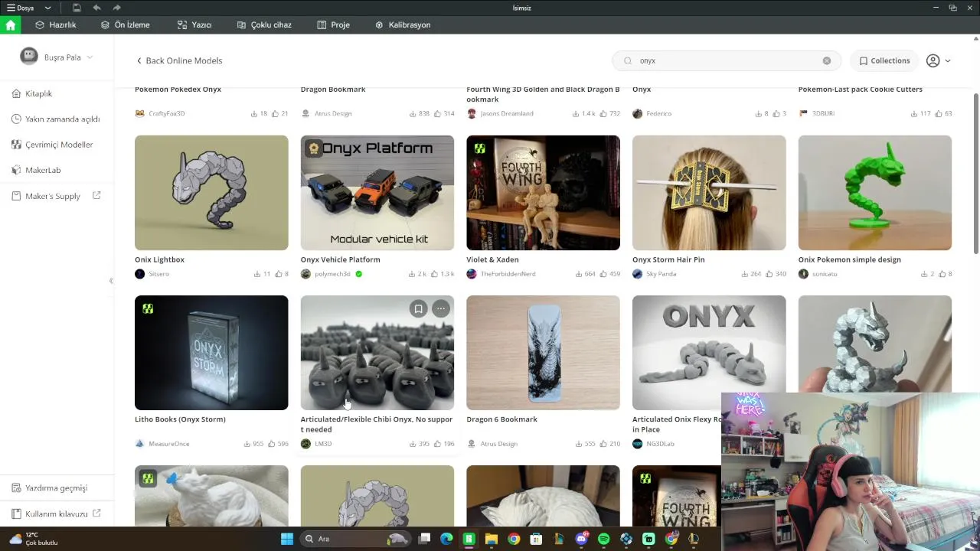Viewport: 980px width, 551px height.
Task: Open the Discord taskbar icon
Action: [x=581, y=539]
